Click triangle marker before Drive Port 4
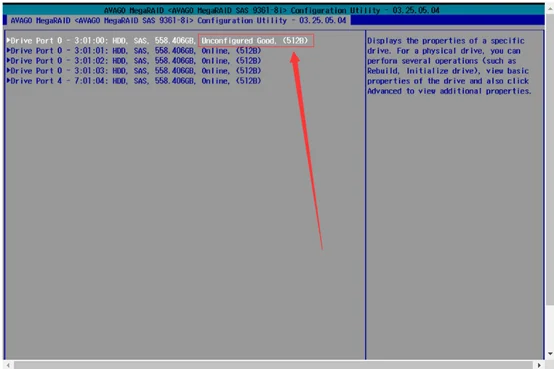This screenshot has height=369, width=554. pos(8,81)
